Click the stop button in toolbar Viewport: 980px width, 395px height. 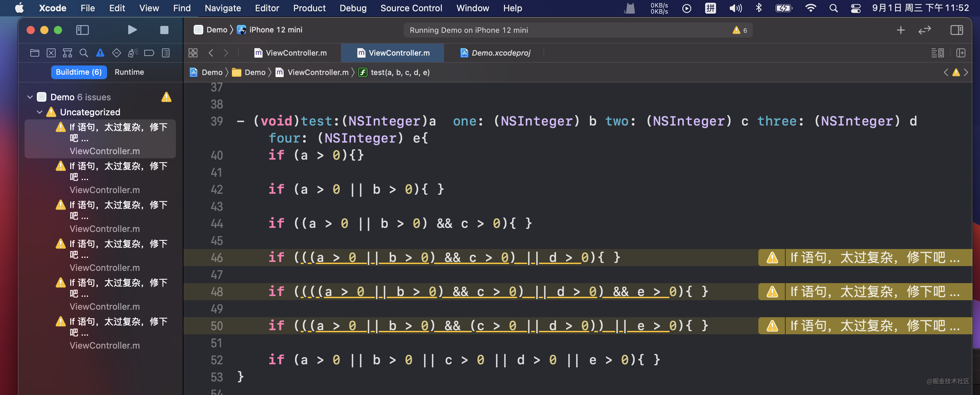pos(164,29)
